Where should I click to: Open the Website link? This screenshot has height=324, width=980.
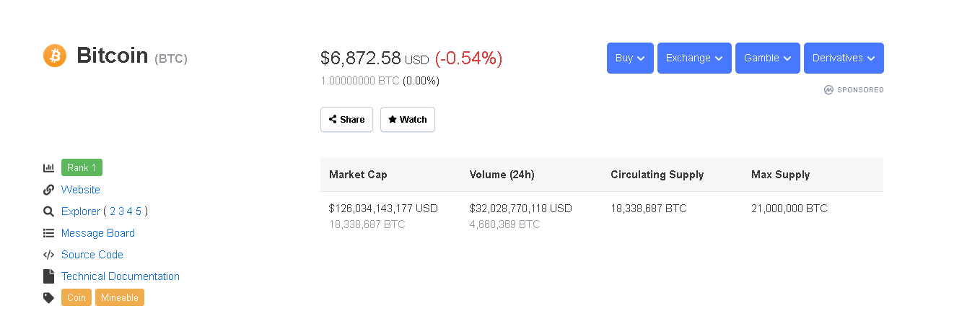tap(81, 190)
